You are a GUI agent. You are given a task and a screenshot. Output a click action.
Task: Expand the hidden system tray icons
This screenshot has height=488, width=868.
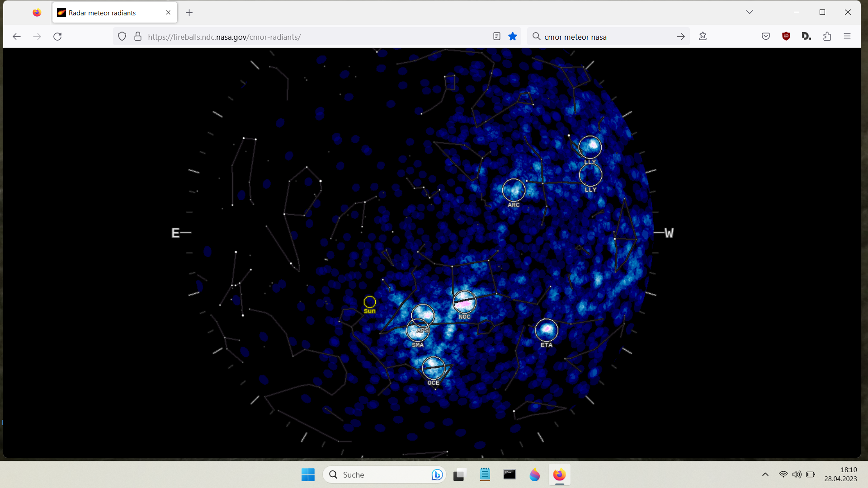(765, 474)
